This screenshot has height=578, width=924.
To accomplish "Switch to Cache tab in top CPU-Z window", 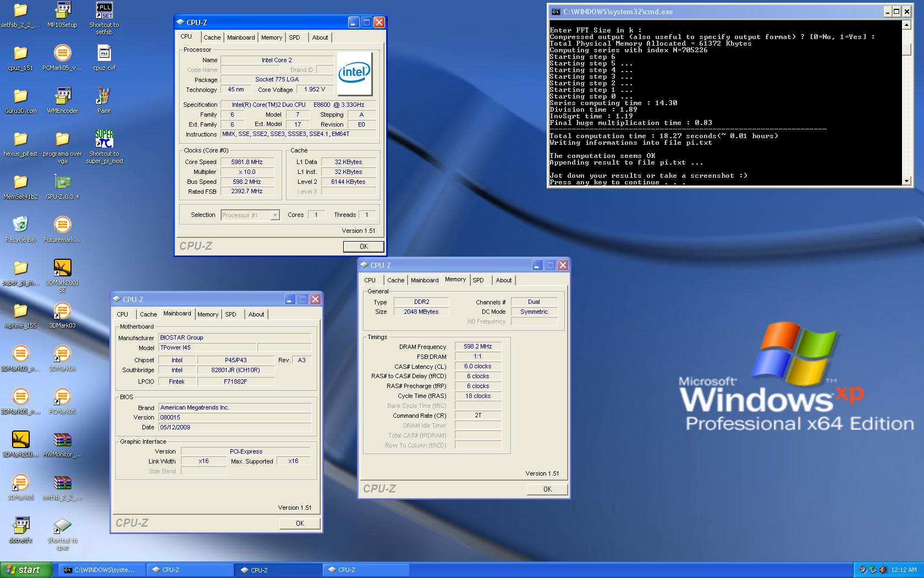I will tap(212, 37).
